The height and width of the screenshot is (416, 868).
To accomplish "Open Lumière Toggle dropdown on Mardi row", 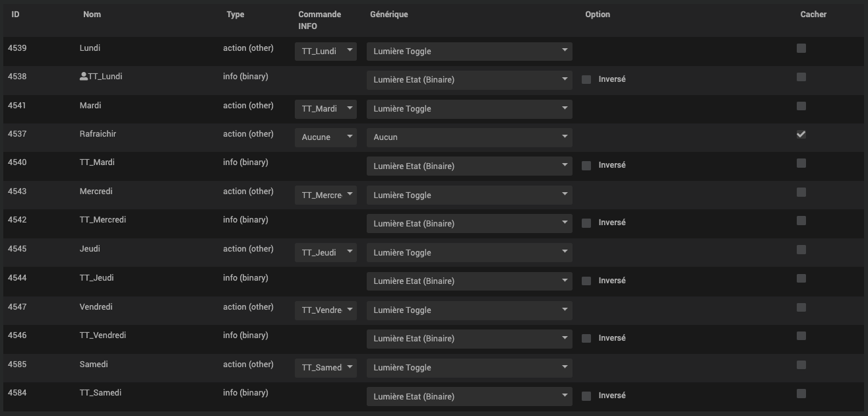I will 469,109.
